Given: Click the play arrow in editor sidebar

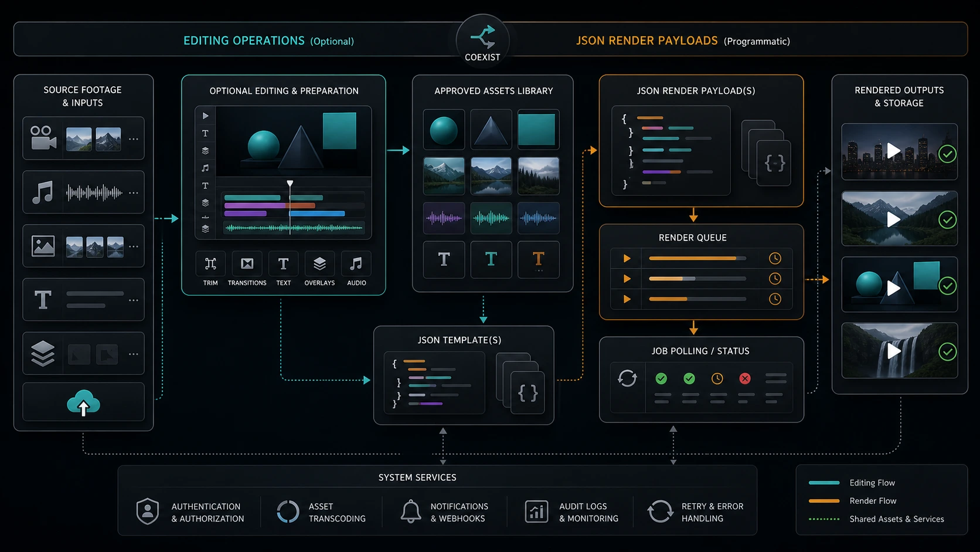Looking at the screenshot, I should click(205, 116).
